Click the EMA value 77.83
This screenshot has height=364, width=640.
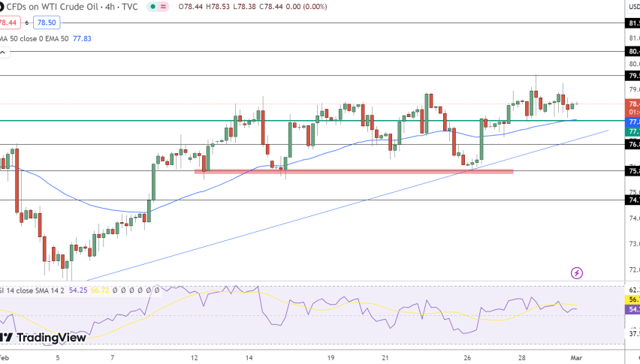click(82, 39)
